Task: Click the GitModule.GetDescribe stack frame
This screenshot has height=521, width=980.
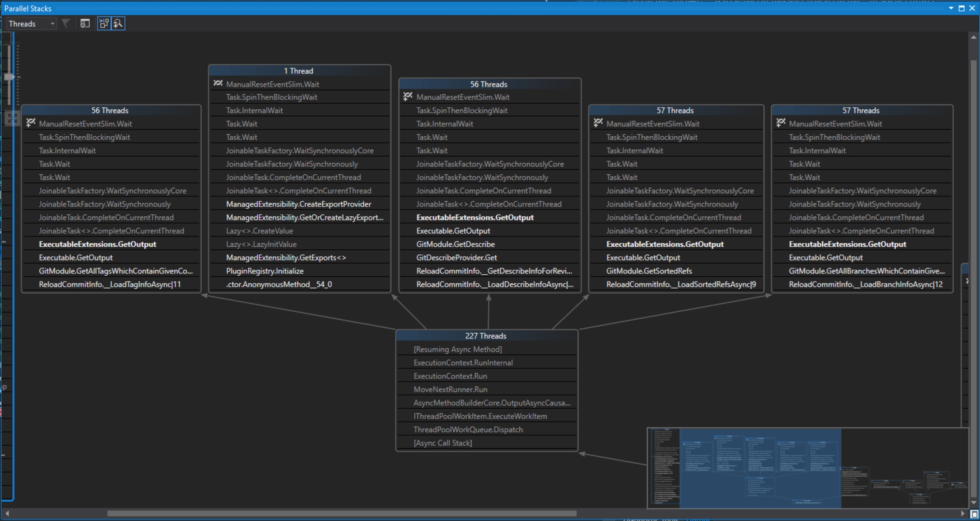Action: 455,244
